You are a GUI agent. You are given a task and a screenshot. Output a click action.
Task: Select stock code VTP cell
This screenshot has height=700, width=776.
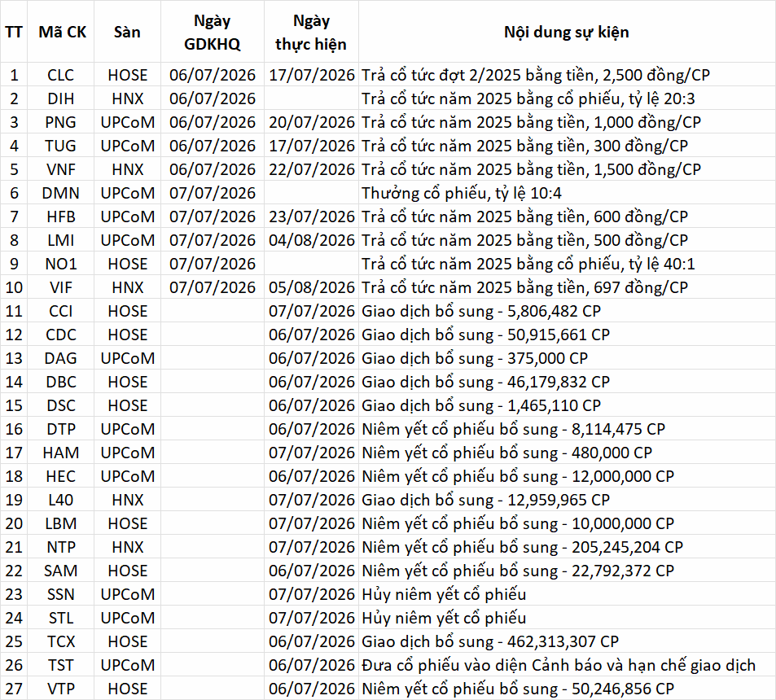(x=61, y=689)
